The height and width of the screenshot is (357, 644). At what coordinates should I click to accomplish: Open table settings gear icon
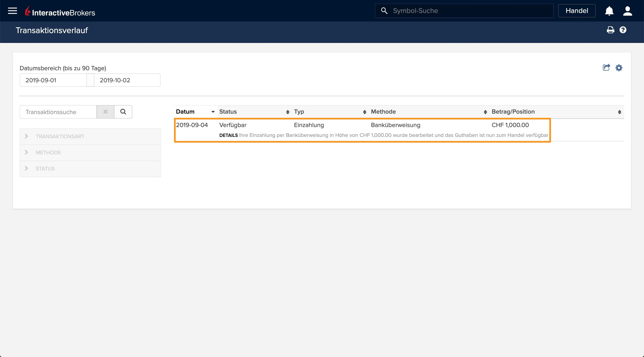[x=619, y=68]
